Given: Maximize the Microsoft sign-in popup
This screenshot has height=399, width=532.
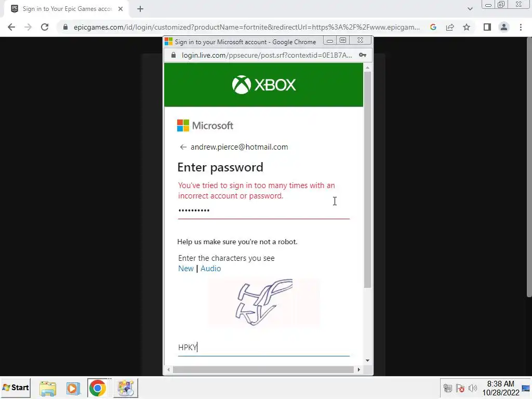Looking at the screenshot, I should [x=343, y=41].
